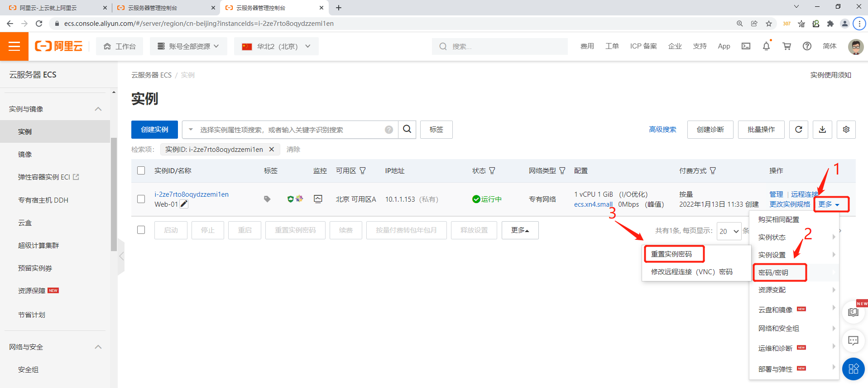The height and width of the screenshot is (388, 868).
Task: Edit the Web-01 instance name pencil
Action: tap(184, 204)
